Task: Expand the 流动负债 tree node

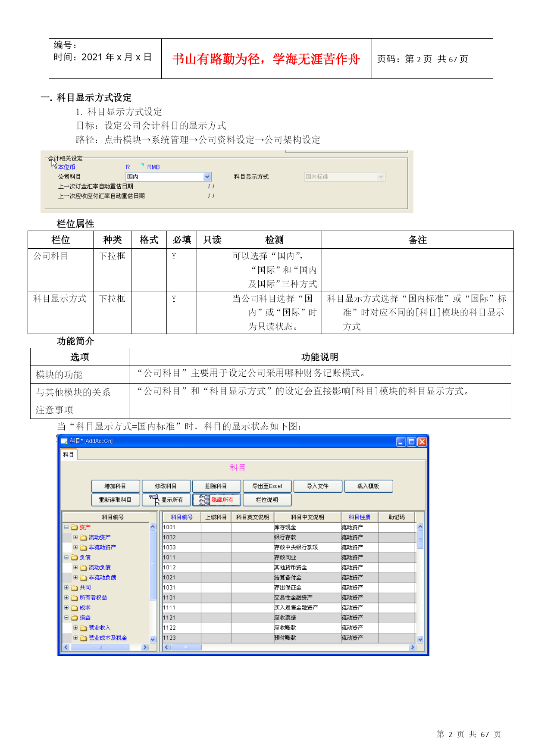Action: coord(75,568)
